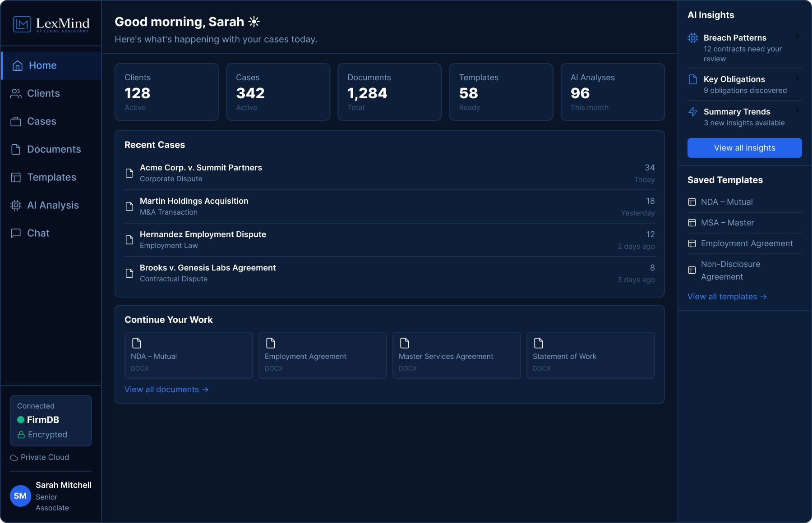The image size is (812, 523).
Task: Select the Documents 1,284 stat card
Action: click(390, 92)
